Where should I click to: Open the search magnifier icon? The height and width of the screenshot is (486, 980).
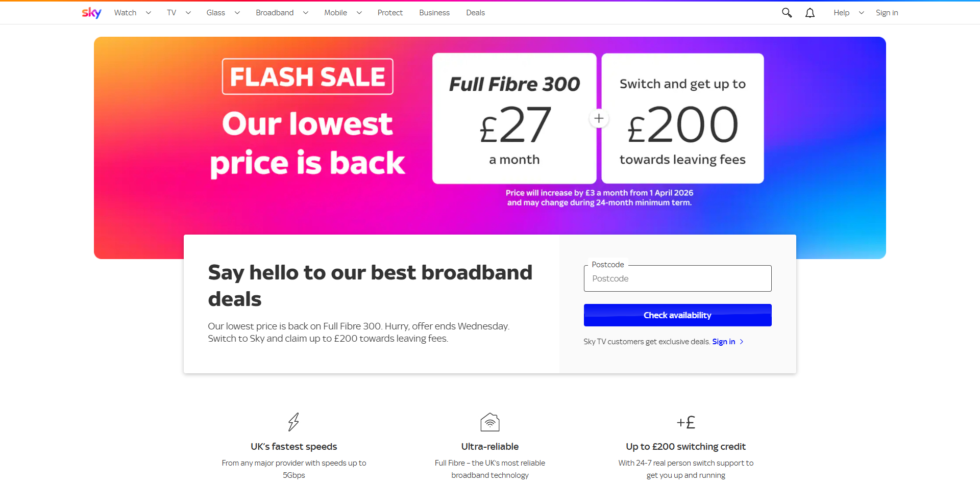tap(787, 13)
